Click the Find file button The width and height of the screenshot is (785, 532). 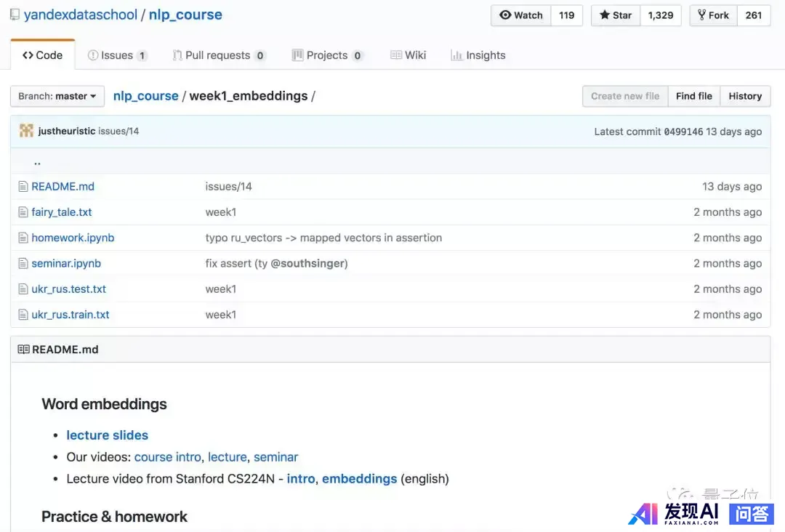coord(694,96)
